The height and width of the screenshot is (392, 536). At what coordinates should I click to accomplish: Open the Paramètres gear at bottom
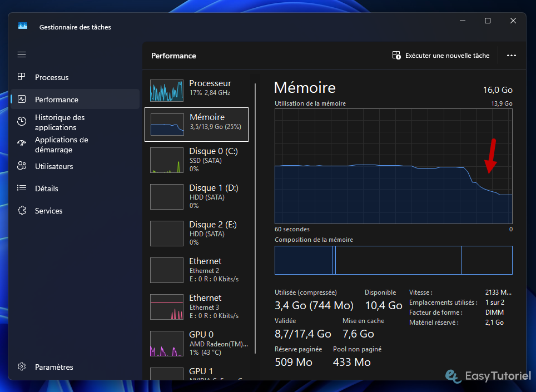pyautogui.click(x=22, y=367)
